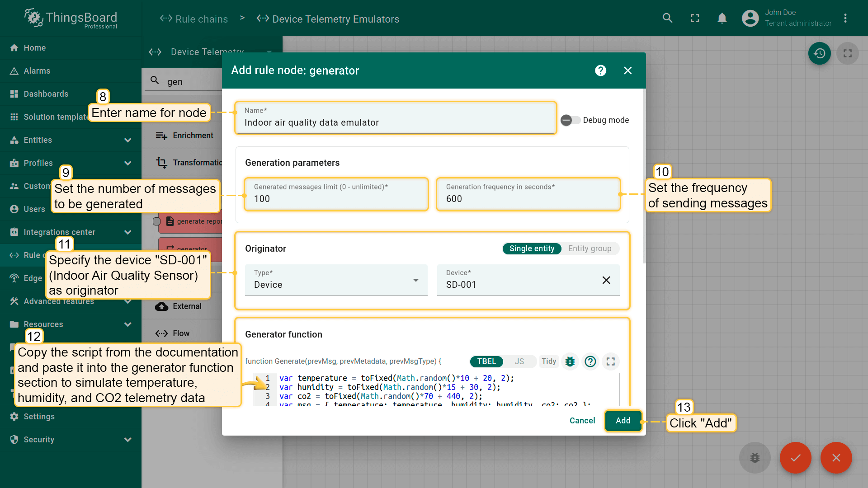Click the notifications bell icon
Screen dimensions: 868x488
pos(722,18)
